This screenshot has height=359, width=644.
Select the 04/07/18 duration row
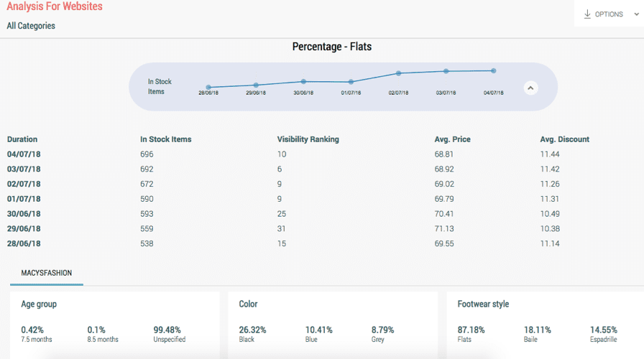click(24, 154)
